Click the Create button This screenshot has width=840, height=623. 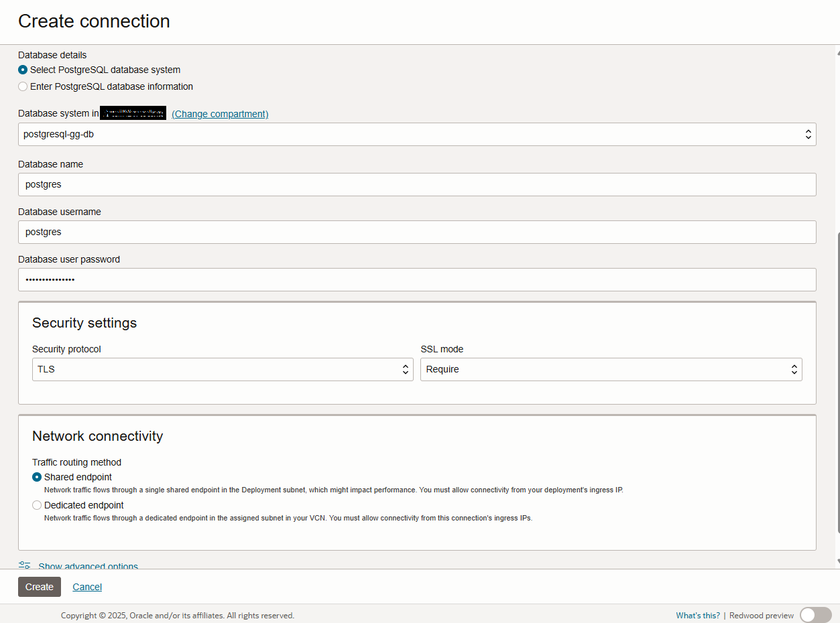[40, 587]
